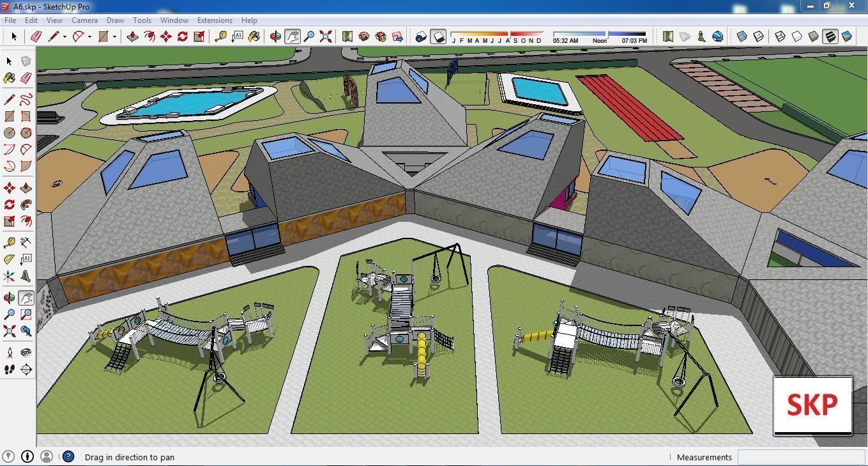Click the Previous view tool
Image resolution: width=868 pixels, height=466 pixels.
click(26, 331)
